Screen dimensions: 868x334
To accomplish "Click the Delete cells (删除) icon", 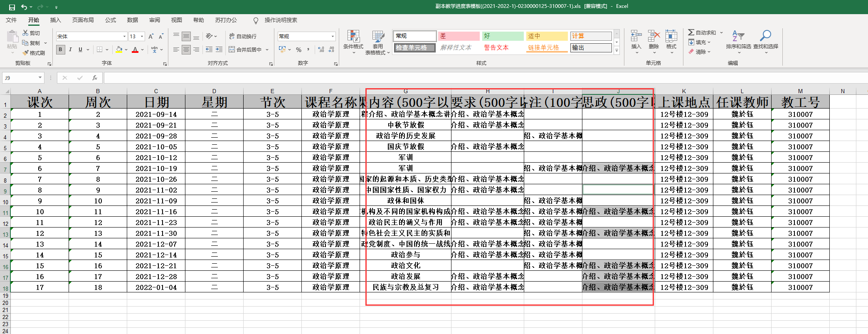I will tap(653, 37).
